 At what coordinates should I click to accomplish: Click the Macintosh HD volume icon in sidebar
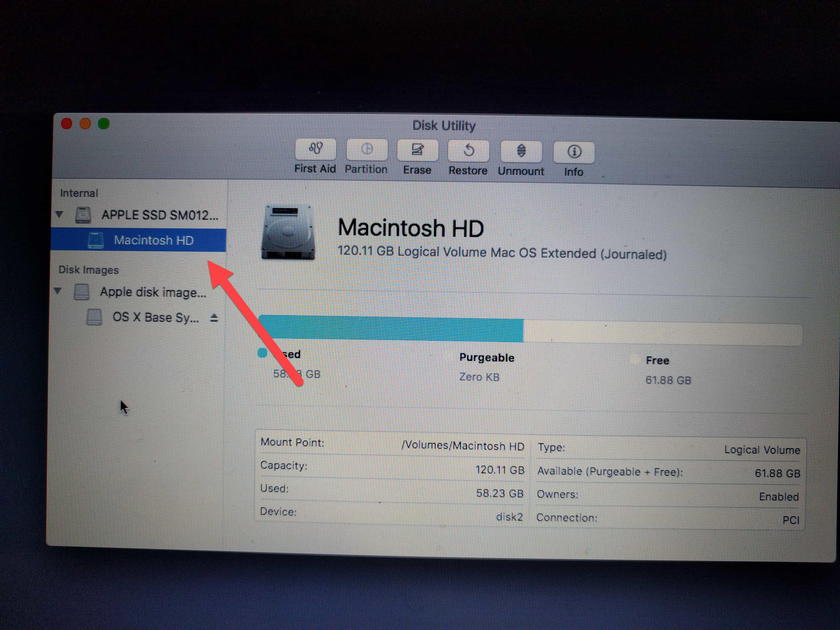(x=95, y=240)
